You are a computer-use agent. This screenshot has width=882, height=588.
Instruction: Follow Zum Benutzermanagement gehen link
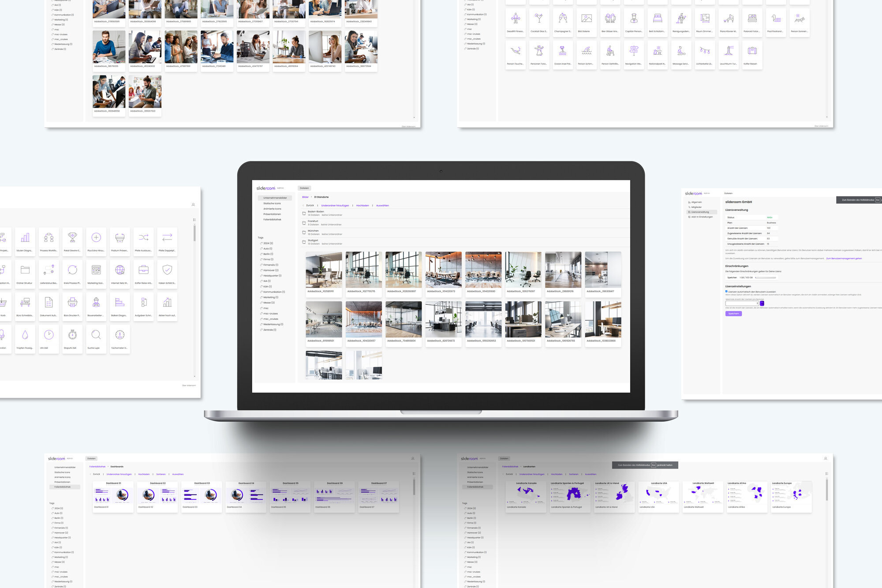click(844, 258)
